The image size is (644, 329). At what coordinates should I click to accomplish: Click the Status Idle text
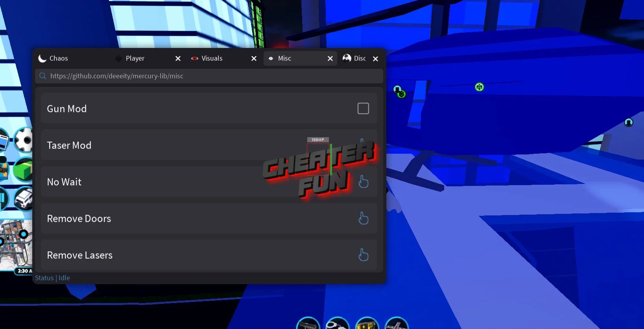click(x=52, y=278)
